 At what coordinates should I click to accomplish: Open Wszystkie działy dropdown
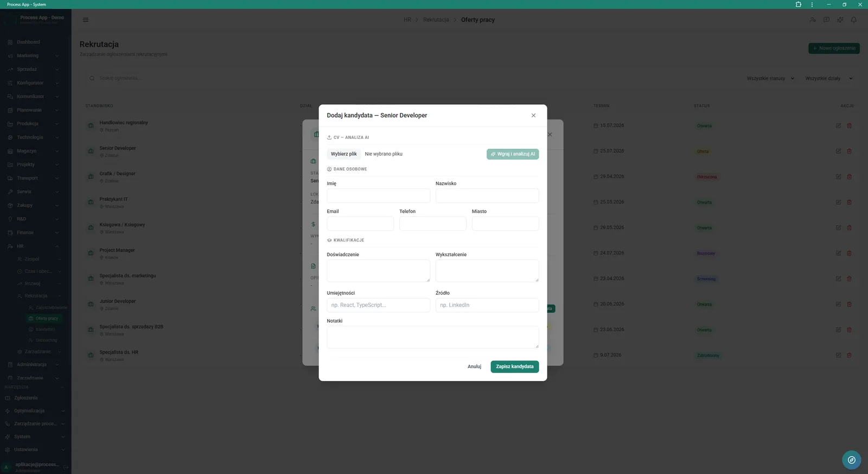pyautogui.click(x=829, y=79)
